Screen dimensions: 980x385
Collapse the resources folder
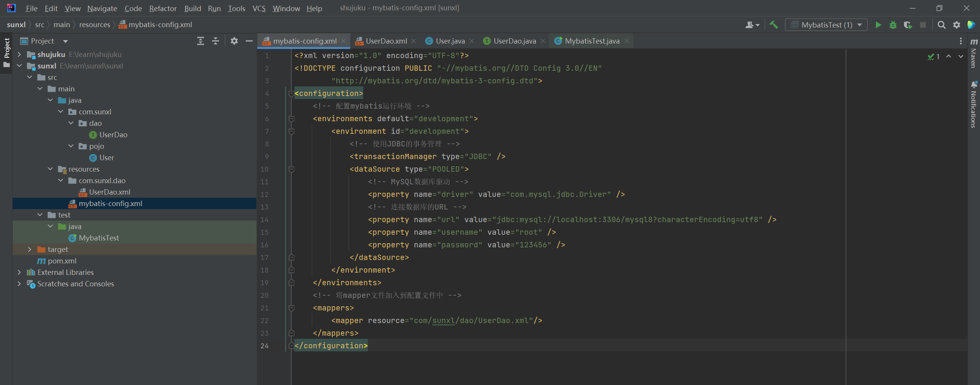click(x=50, y=169)
